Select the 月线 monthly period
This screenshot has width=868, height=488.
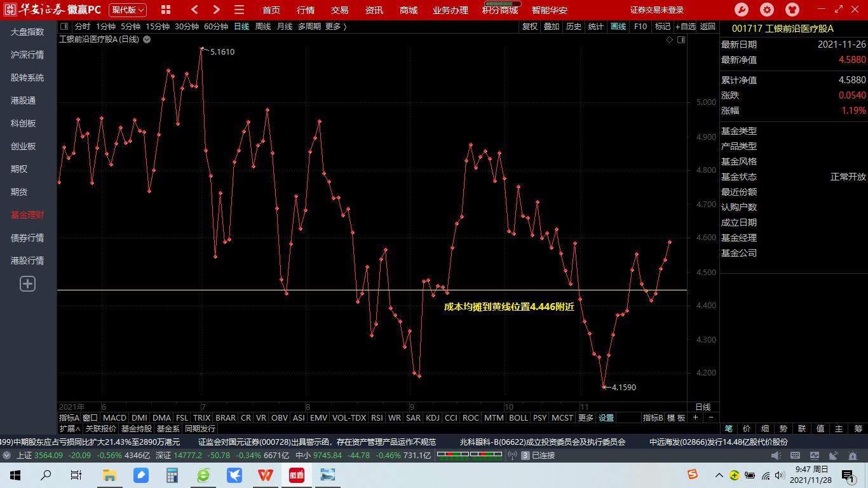coord(285,27)
